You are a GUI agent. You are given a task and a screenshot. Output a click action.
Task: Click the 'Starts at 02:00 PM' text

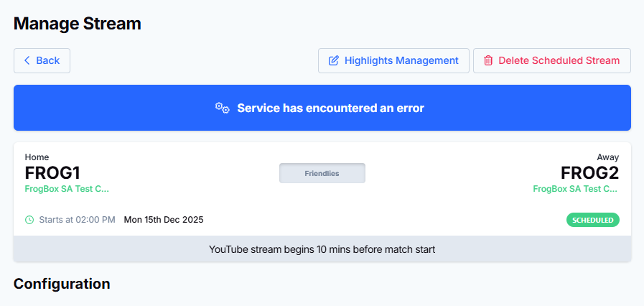pos(77,220)
